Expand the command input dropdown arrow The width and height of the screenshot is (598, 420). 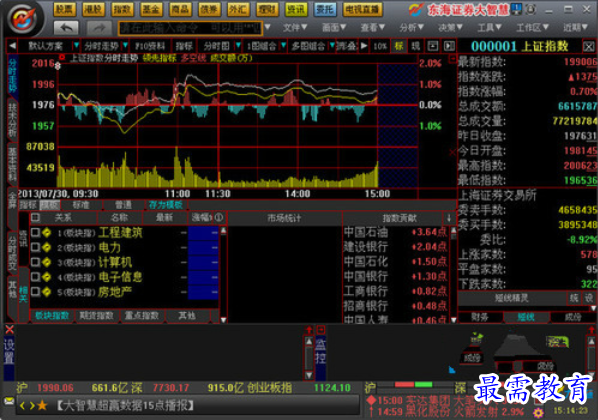(x=268, y=27)
